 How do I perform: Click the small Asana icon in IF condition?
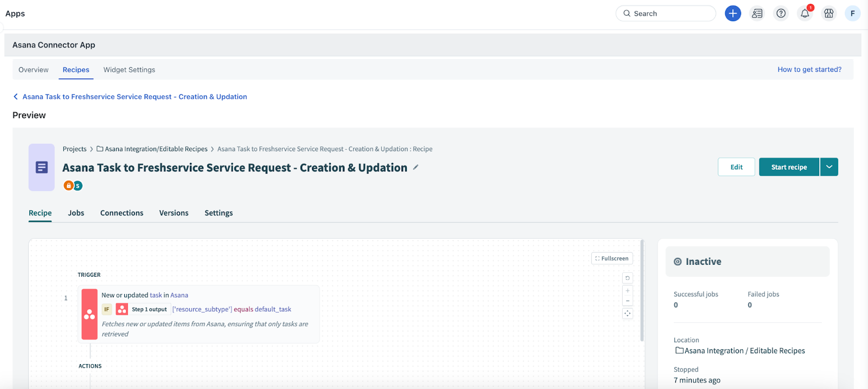click(x=122, y=309)
